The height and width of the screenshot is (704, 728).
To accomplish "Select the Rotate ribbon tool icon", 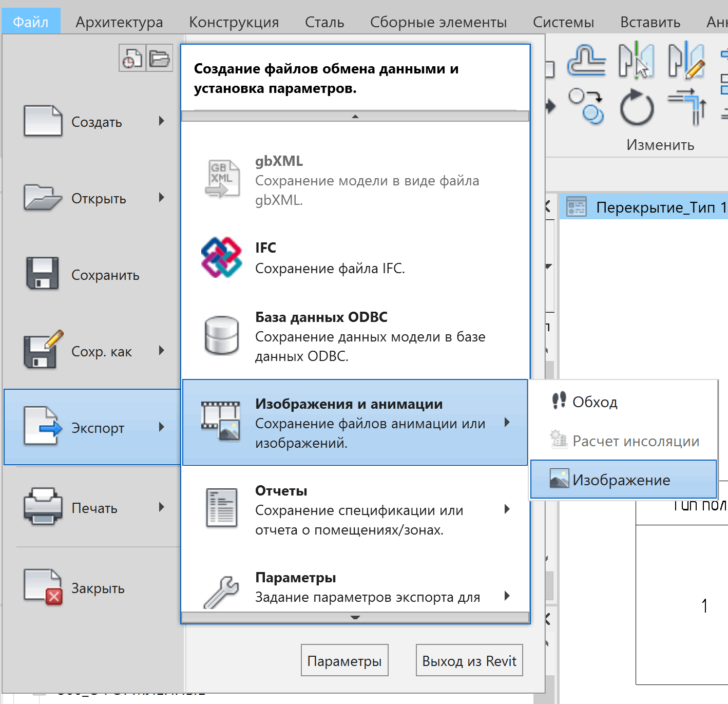I will (637, 107).
